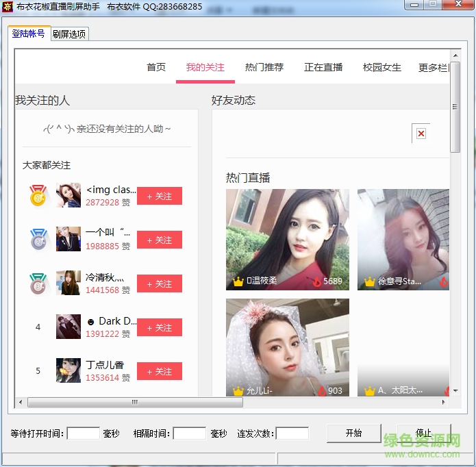This screenshot has width=476, height=467.
Task: Click the app icon in title bar
Action: (8, 6)
